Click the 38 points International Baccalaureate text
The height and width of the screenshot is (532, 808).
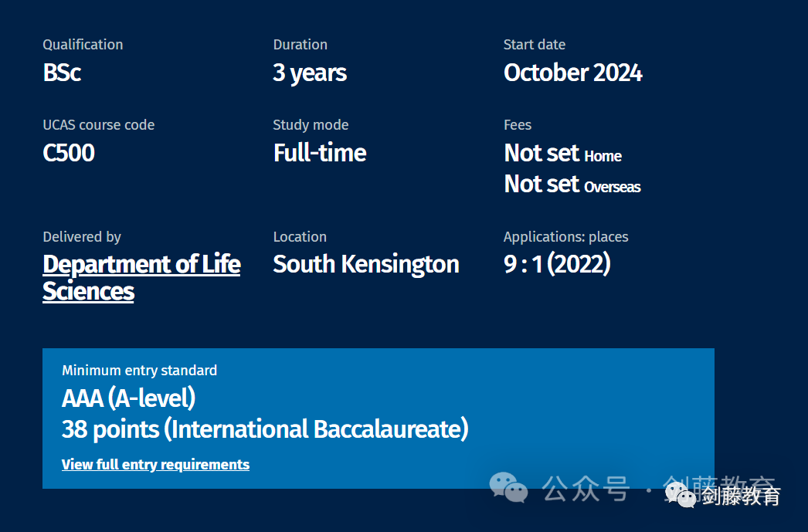[265, 429]
